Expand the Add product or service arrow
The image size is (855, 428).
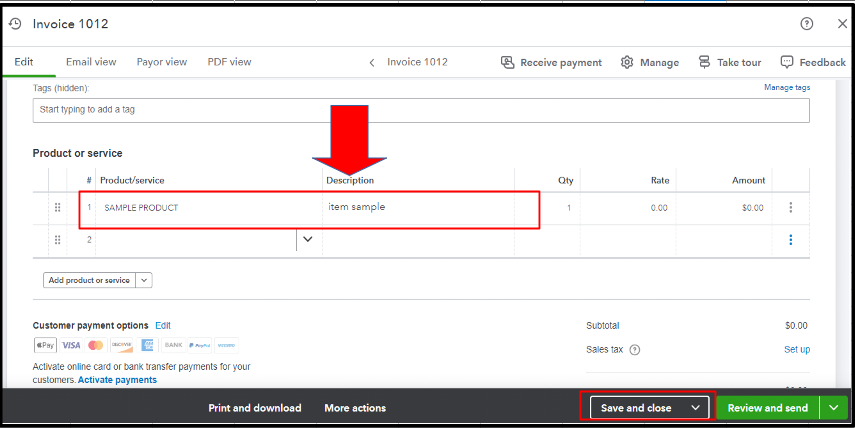click(144, 280)
